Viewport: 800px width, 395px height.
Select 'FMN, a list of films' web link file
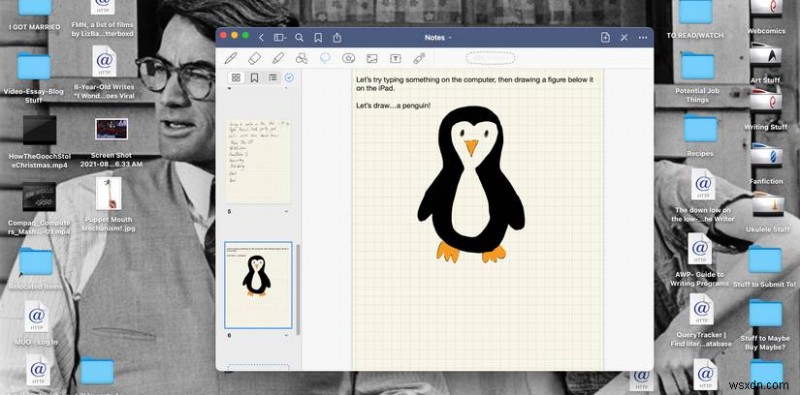coord(104,17)
